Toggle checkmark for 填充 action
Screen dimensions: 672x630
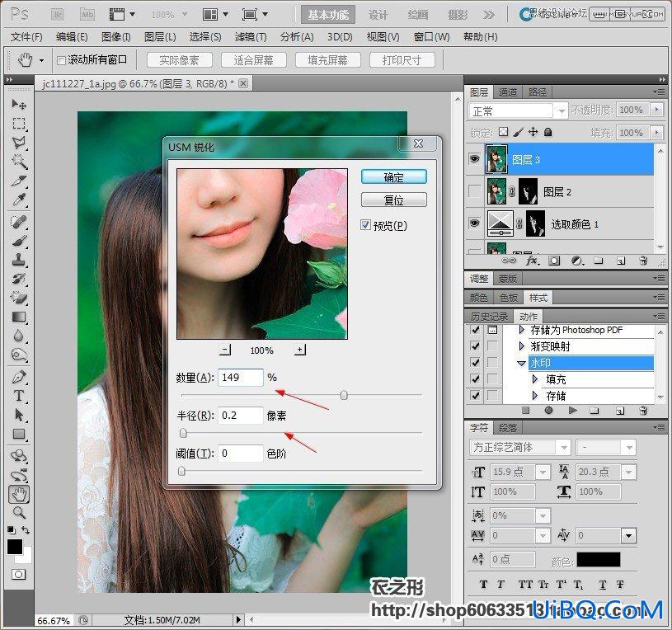475,378
